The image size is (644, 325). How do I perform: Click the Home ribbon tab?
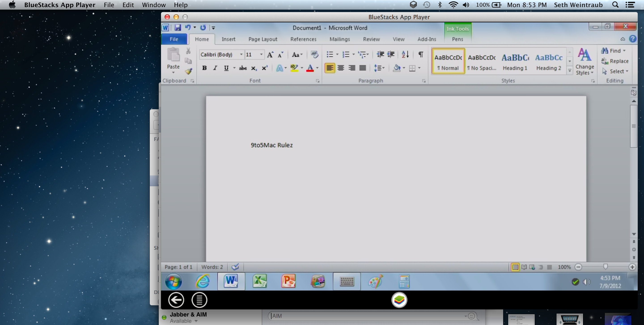tap(201, 39)
